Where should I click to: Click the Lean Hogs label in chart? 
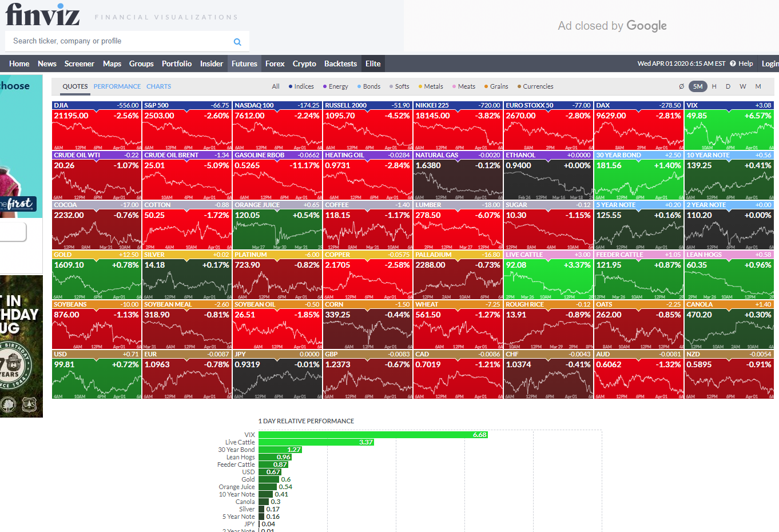point(241,457)
